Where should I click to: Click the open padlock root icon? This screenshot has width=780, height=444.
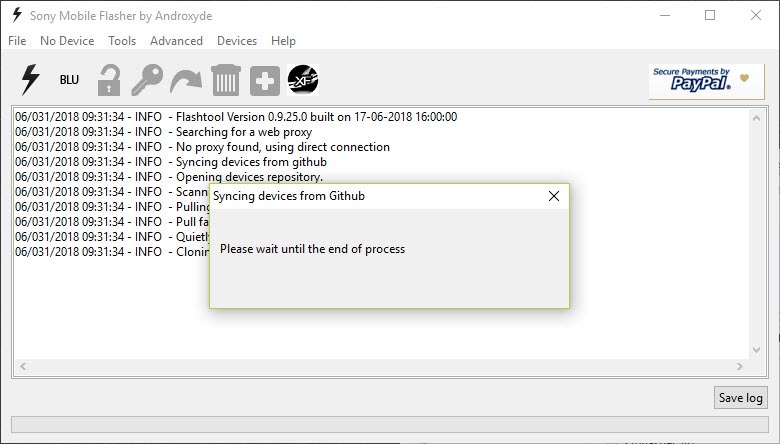pos(108,80)
